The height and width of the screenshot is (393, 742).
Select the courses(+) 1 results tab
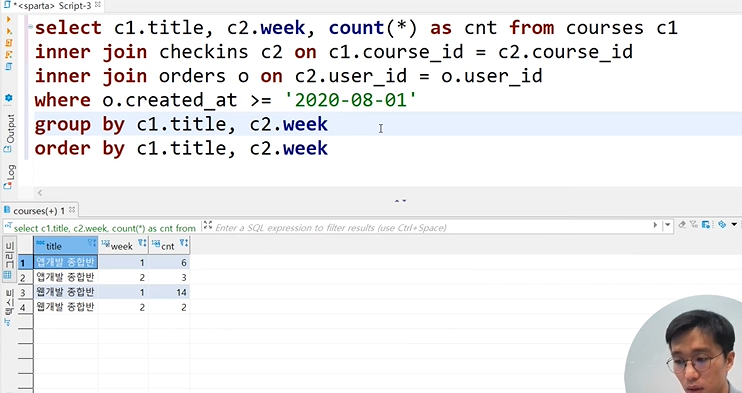[39, 211]
